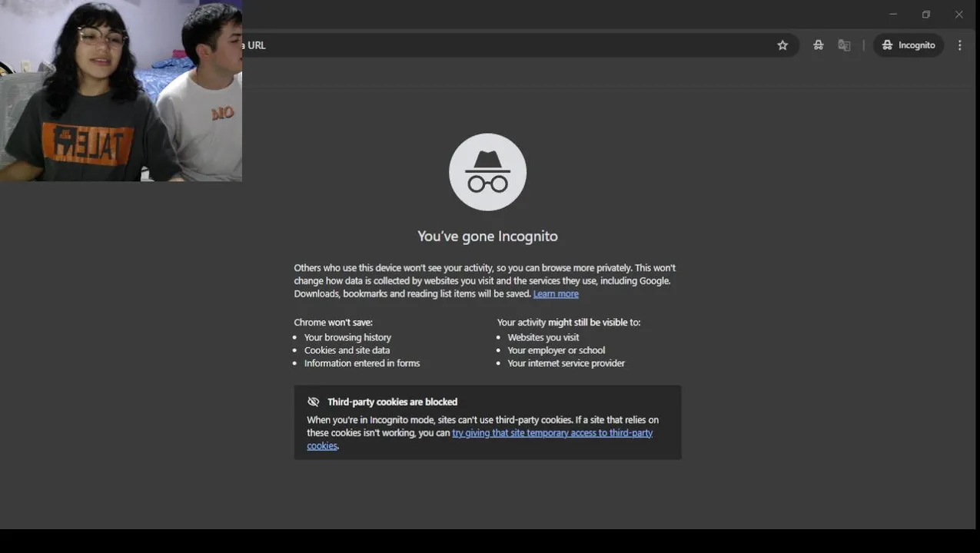Follow the Learn more link
Screen dimensions: 980x553
click(556, 294)
